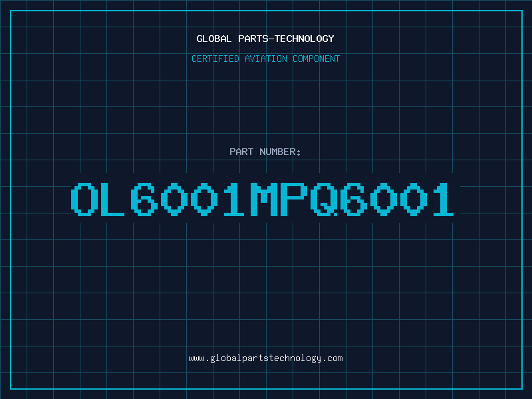532x399 pixels.
Task: Select the CERTIFIED AVIATION COMPONENT subtitle
Action: click(265, 59)
